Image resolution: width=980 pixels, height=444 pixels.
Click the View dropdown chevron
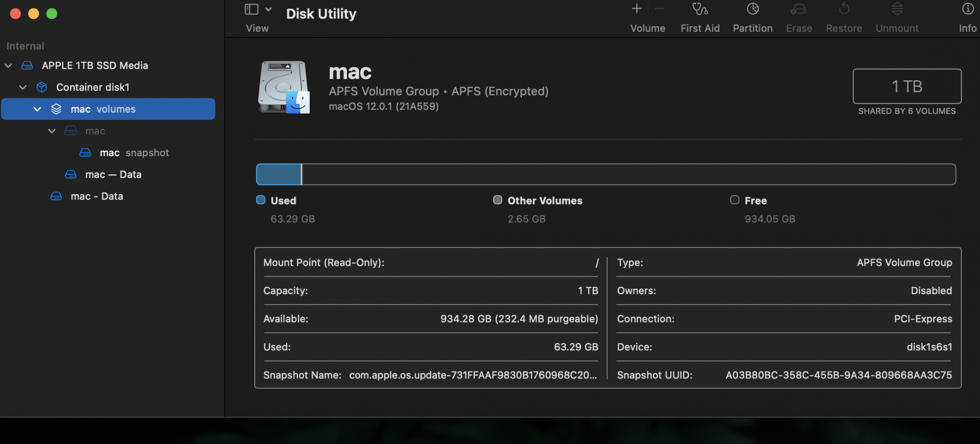268,9
